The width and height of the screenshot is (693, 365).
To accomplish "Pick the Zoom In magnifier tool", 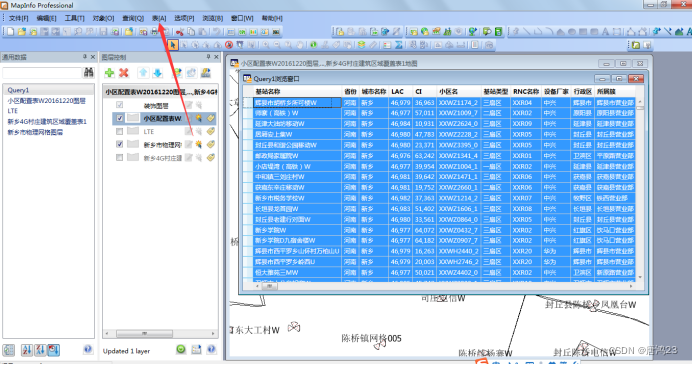I will (266, 45).
